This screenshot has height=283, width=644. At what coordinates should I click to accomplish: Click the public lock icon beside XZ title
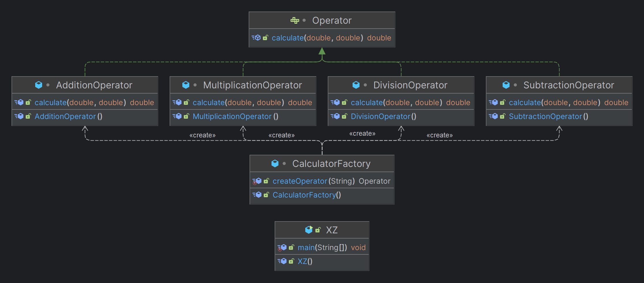[318, 230]
